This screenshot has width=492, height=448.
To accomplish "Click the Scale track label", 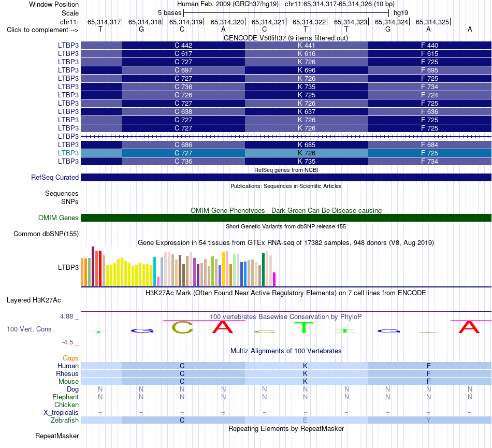I will [x=70, y=13].
